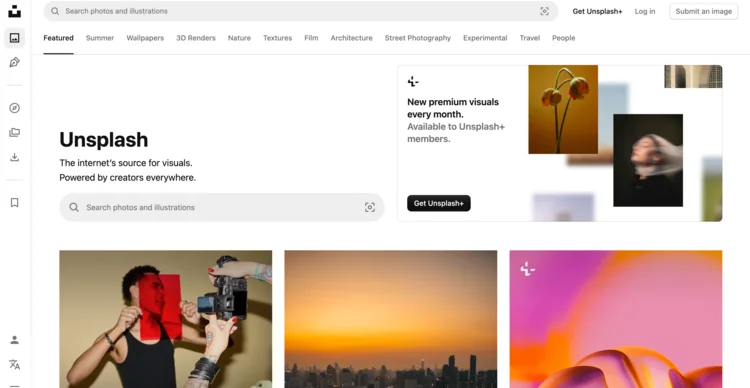Open the Photos section in the sidebar
750x388 pixels.
(x=15, y=38)
